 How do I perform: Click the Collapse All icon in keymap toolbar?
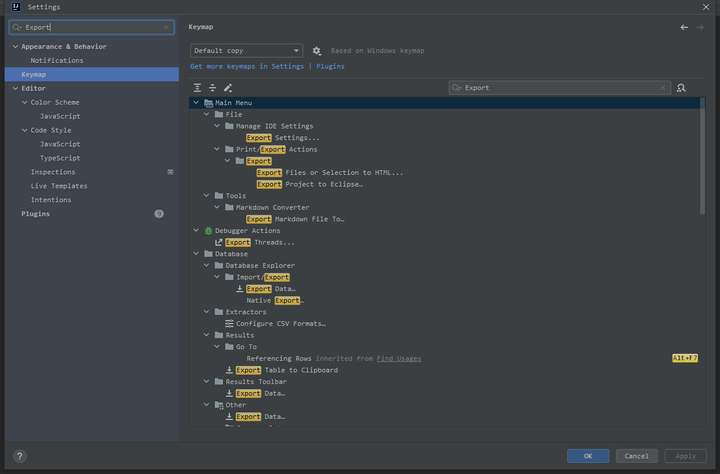(x=212, y=88)
